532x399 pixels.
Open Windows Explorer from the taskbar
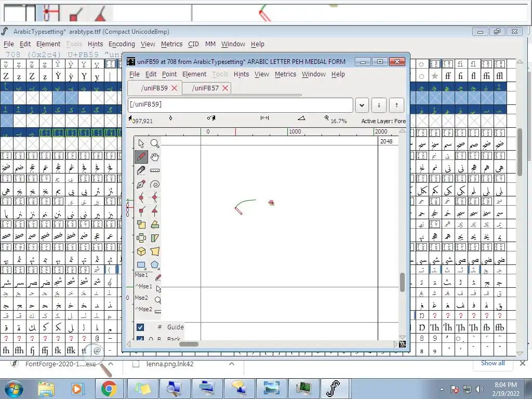[46, 389]
